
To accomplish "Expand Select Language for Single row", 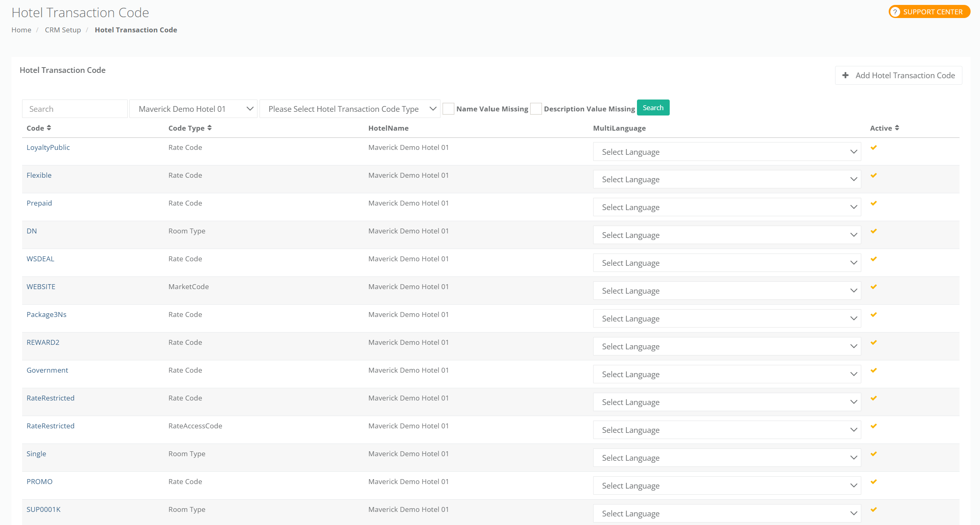I will (727, 458).
